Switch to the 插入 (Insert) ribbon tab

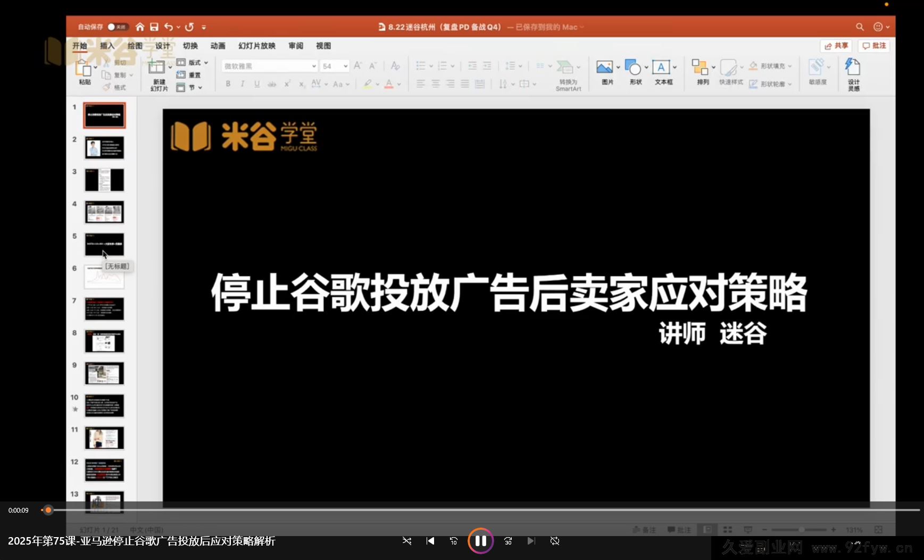[107, 46]
